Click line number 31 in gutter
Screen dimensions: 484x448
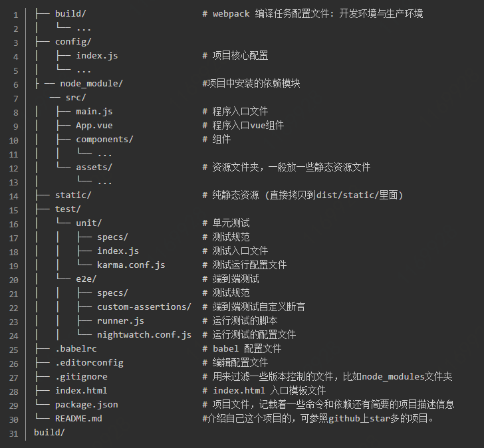point(13,434)
